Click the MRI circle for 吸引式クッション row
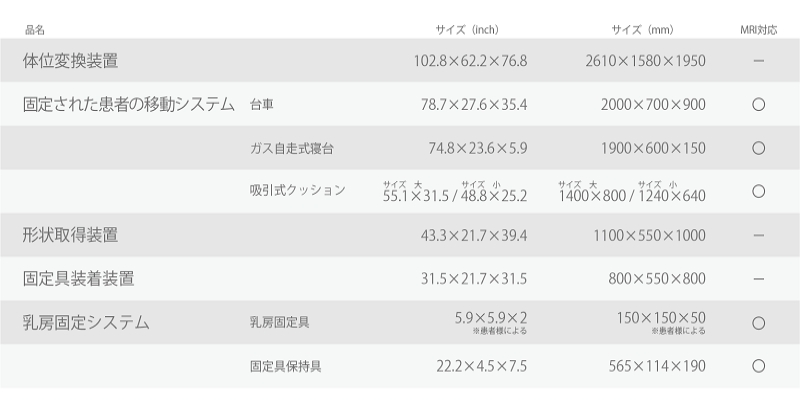Image resolution: width=800 pixels, height=400 pixels. click(x=758, y=191)
